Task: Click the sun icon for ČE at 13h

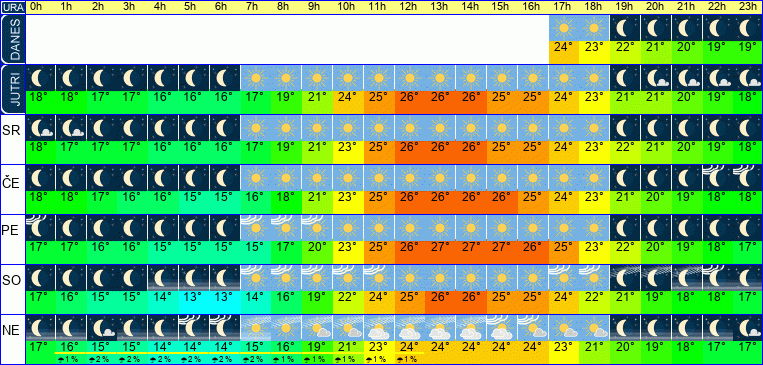Action: 441,178
